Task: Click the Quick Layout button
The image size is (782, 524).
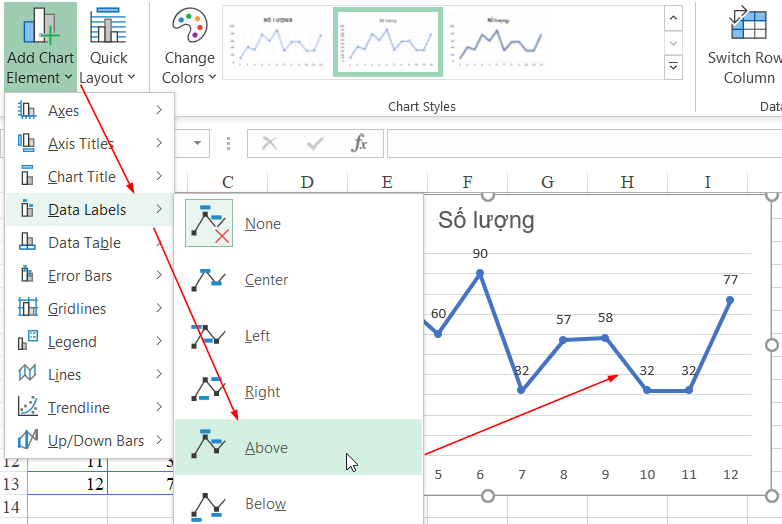Action: [108, 47]
